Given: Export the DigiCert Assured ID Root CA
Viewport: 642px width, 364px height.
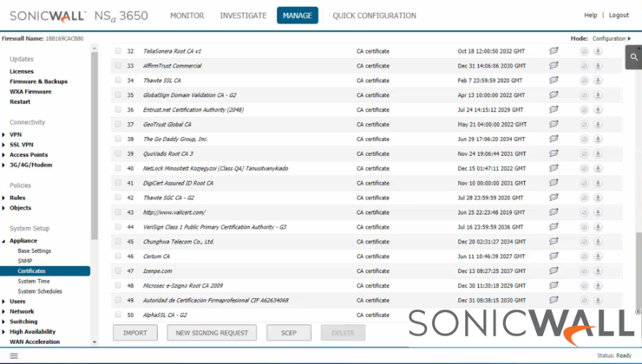Looking at the screenshot, I should tap(598, 183).
